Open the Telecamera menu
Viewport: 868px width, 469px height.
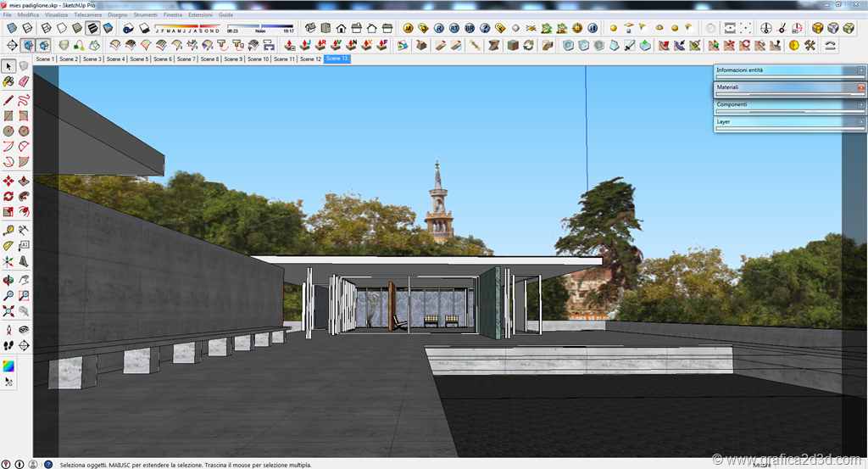(87, 15)
